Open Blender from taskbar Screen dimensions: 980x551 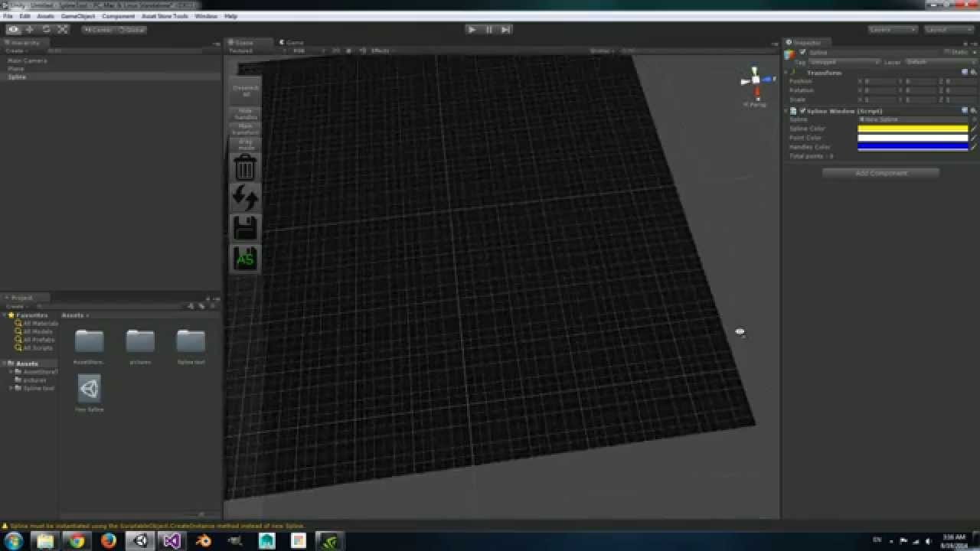click(204, 541)
